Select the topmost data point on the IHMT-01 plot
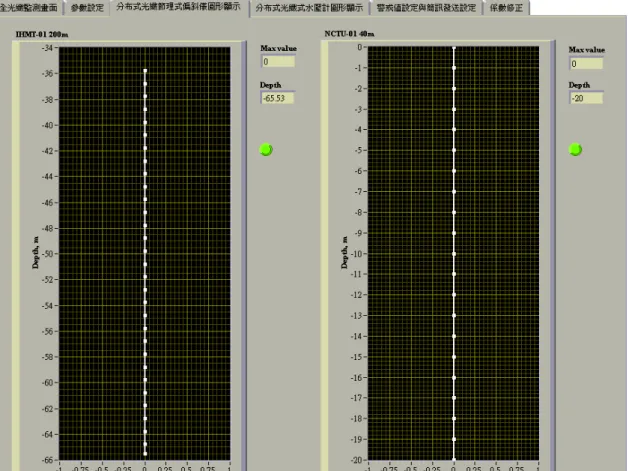629x471 pixels. (145, 71)
